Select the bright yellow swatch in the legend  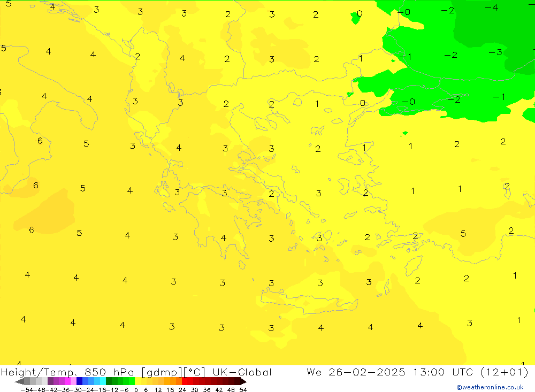[x=138, y=381]
